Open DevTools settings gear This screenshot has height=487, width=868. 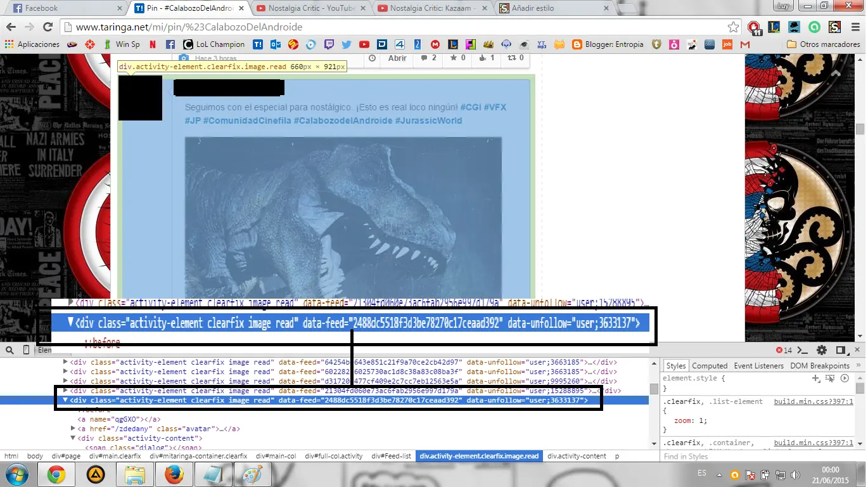(822, 350)
